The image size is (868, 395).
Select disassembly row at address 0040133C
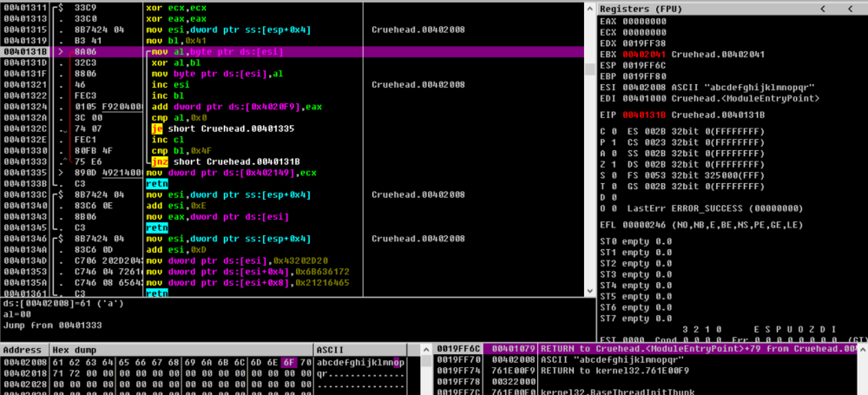coord(293,195)
